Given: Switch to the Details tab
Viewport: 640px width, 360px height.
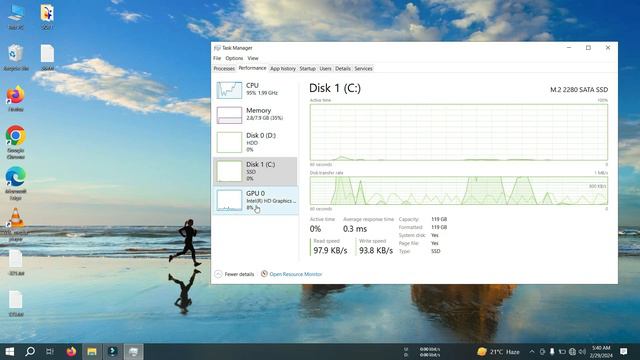Looking at the screenshot, I should [343, 69].
